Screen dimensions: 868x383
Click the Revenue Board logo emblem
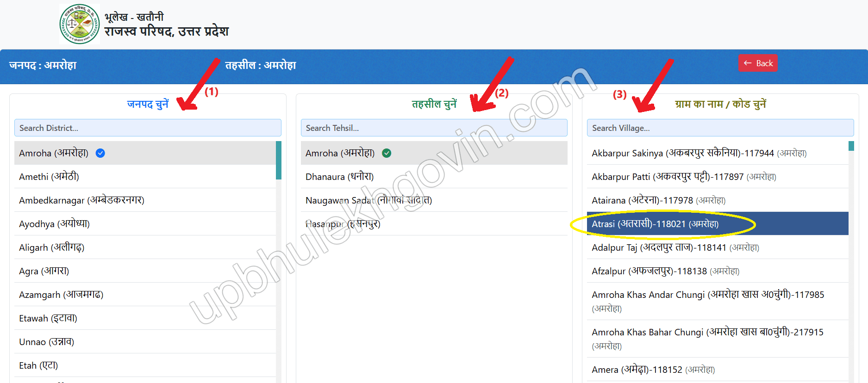[x=80, y=24]
